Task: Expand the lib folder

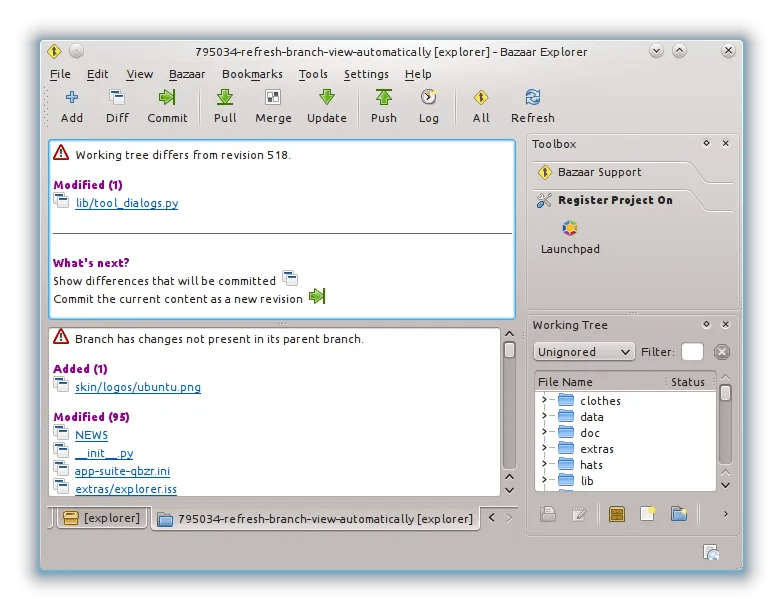Action: pyautogui.click(x=544, y=480)
